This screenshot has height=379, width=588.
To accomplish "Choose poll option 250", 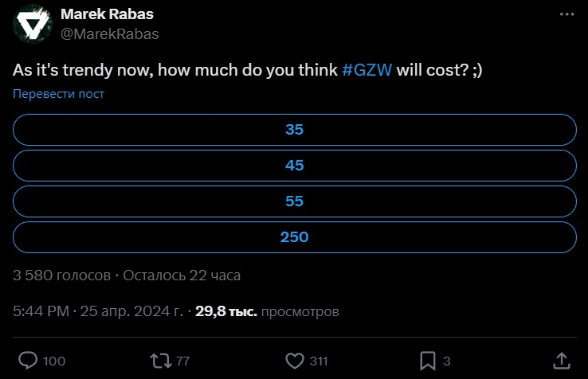I will point(295,237).
